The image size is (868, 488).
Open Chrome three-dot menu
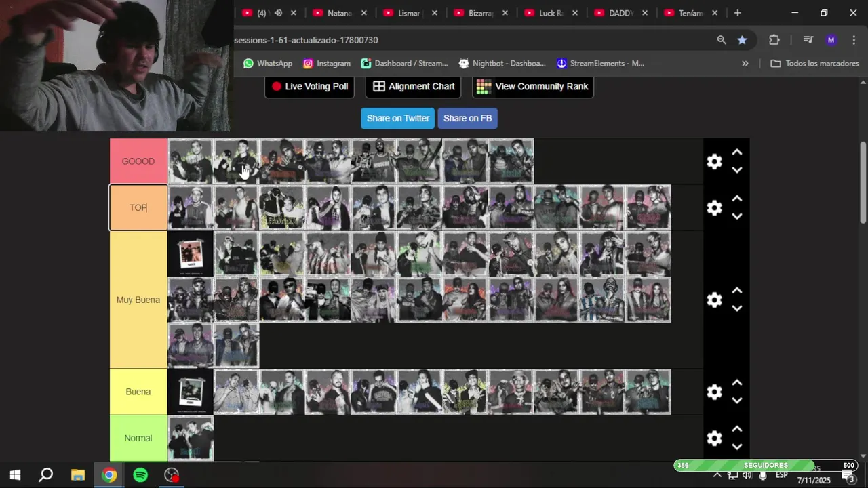pos(854,40)
